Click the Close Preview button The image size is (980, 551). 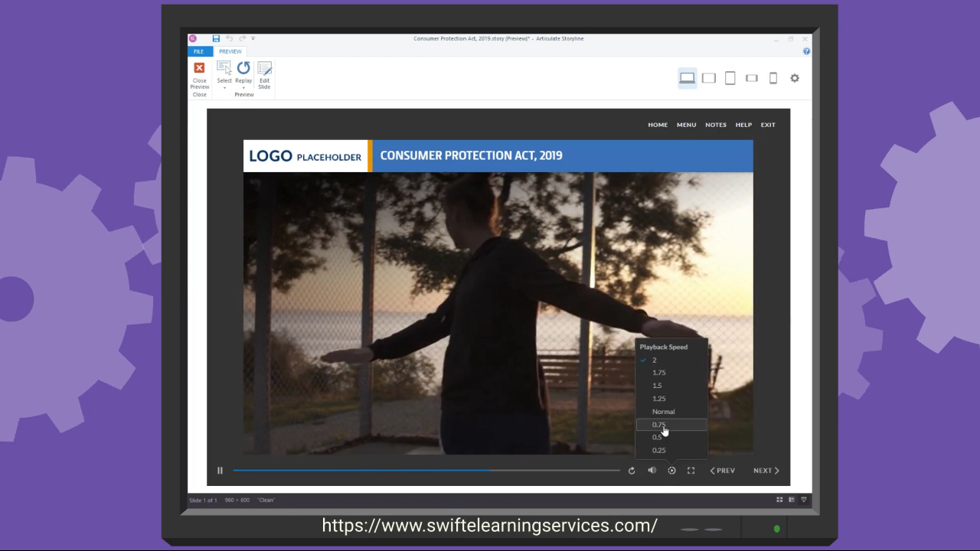click(x=199, y=76)
